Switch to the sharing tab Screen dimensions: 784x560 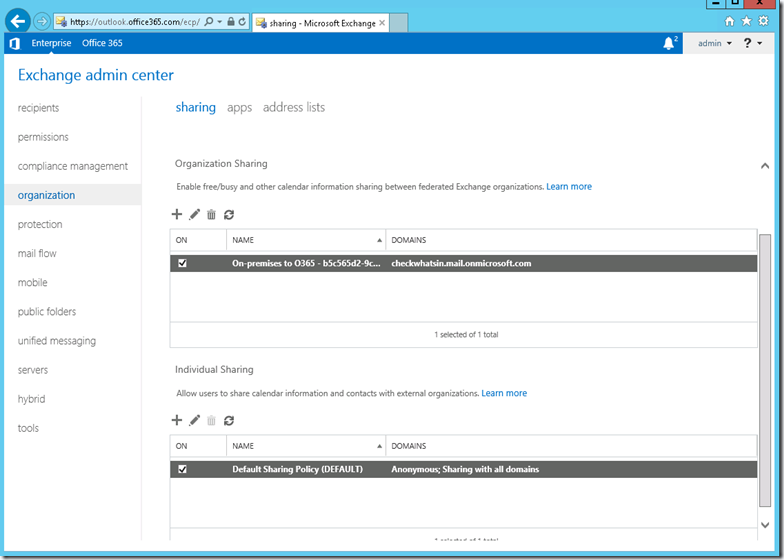196,107
